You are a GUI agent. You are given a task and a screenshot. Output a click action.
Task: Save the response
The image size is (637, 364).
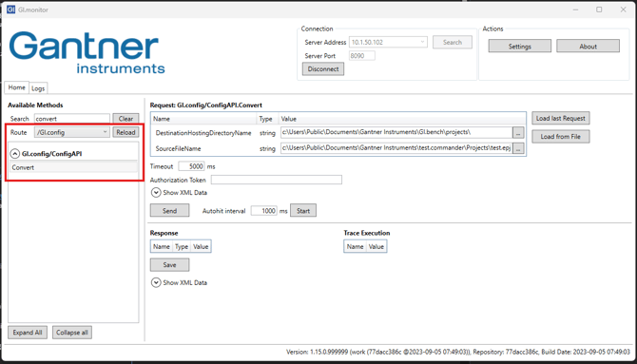169,264
